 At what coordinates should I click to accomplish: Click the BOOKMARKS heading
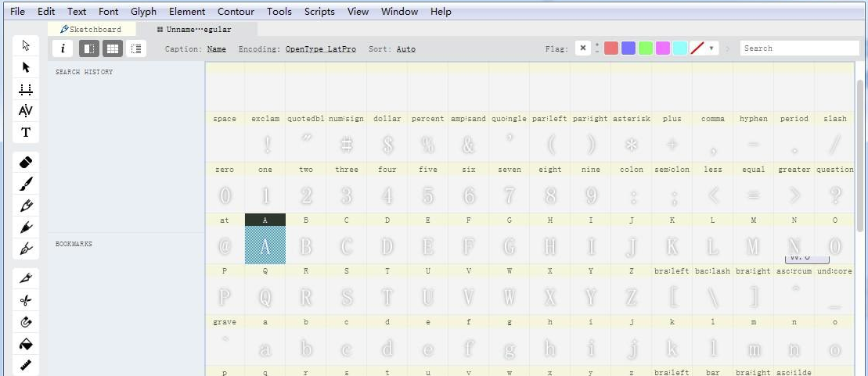pyautogui.click(x=74, y=244)
